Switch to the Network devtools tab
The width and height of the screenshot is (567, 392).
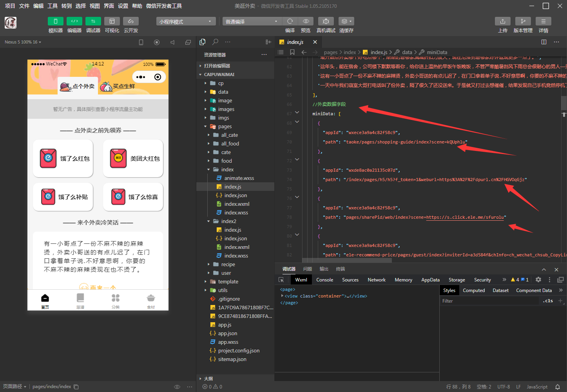tap(377, 280)
